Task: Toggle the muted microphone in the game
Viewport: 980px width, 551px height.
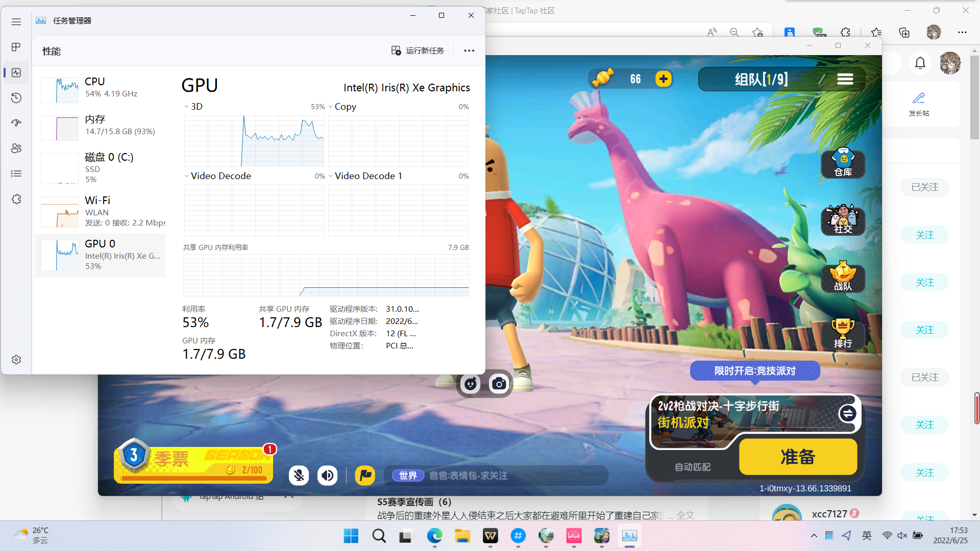Action: (299, 475)
